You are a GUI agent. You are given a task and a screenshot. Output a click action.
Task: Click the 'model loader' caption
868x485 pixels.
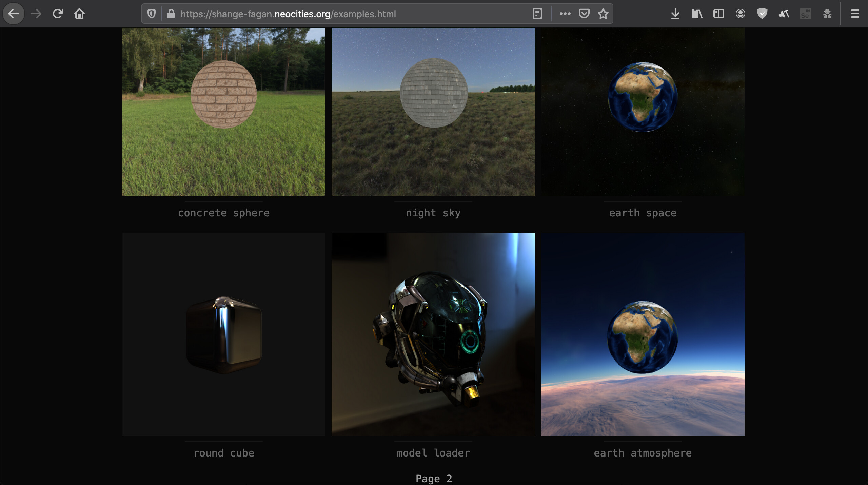(x=433, y=453)
